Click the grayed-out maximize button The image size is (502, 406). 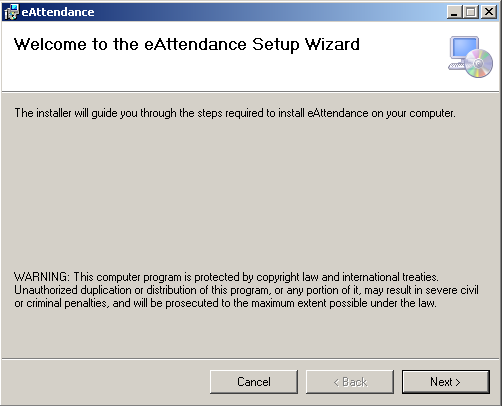tap(471, 12)
